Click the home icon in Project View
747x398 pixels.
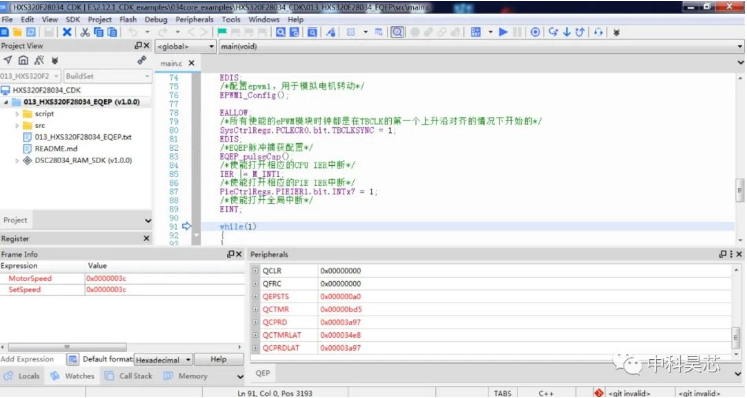click(23, 60)
